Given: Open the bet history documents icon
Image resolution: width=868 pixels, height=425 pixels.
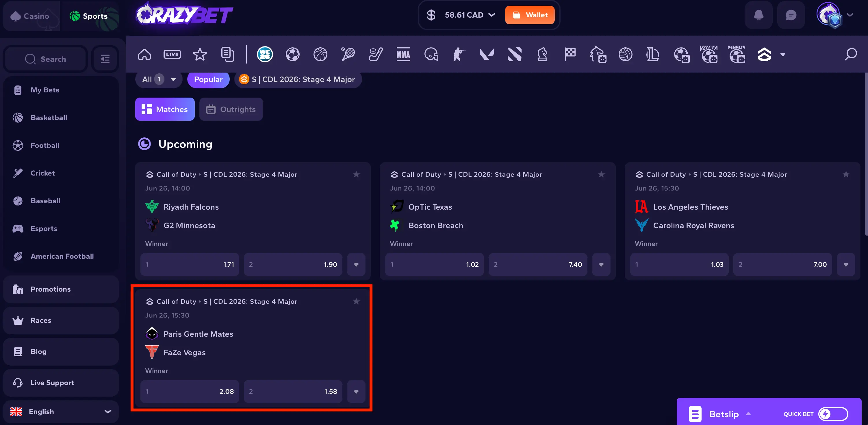Looking at the screenshot, I should click(227, 54).
